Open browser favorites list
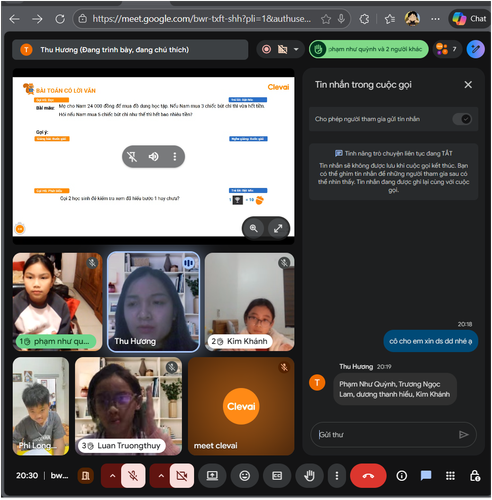Screen dimensions: 492x500 click(x=390, y=19)
